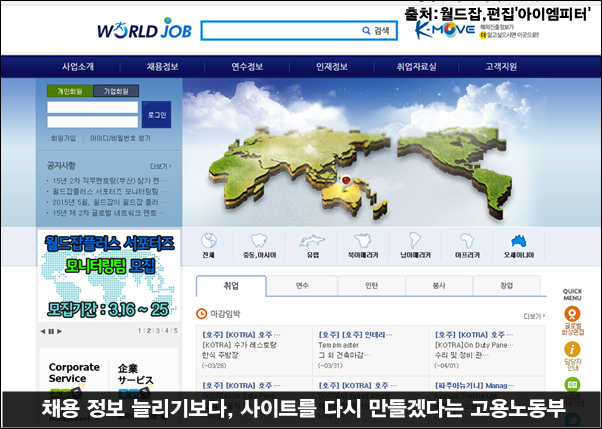Open the 취업자료실 menu
602x429 pixels.
click(417, 67)
